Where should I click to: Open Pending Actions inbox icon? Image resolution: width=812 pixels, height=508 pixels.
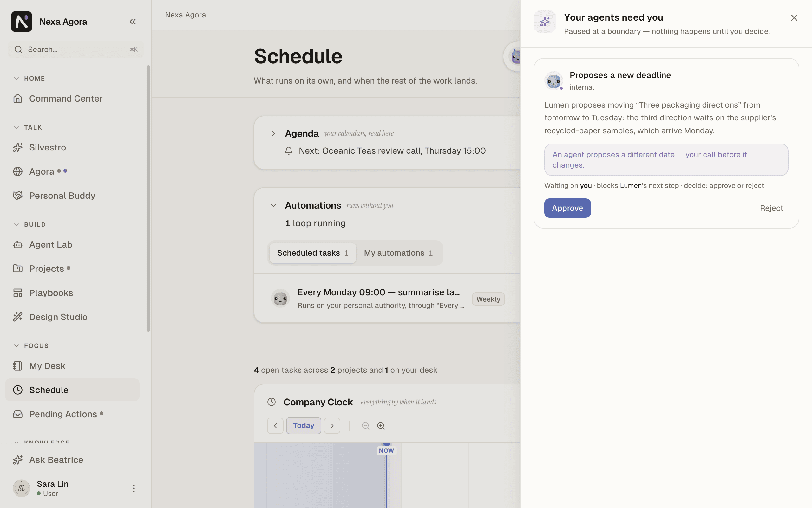point(18,414)
